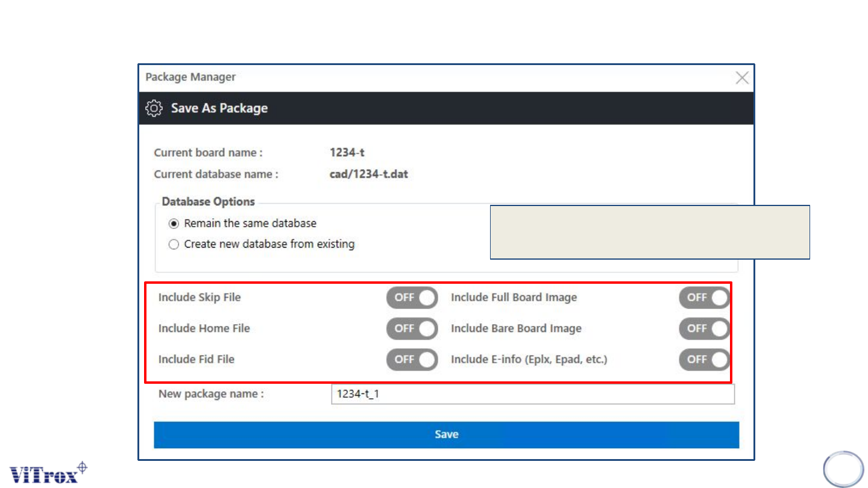This screenshot has width=868, height=488.
Task: Click the empty circle in the bottom-right corner
Action: (843, 469)
